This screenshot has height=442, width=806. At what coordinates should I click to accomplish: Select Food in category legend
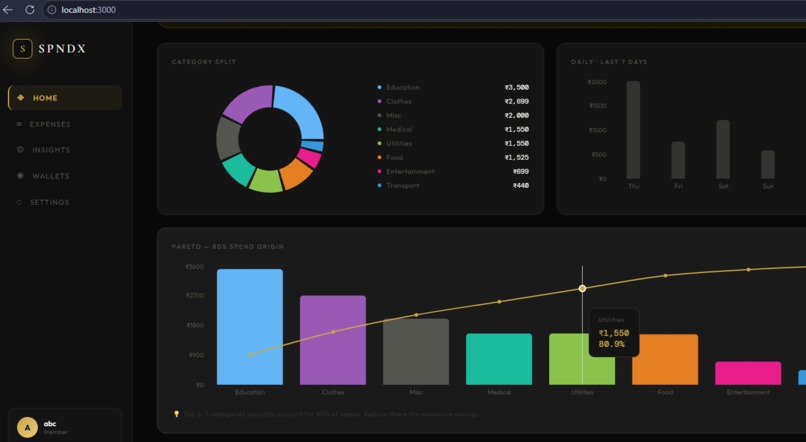point(394,158)
